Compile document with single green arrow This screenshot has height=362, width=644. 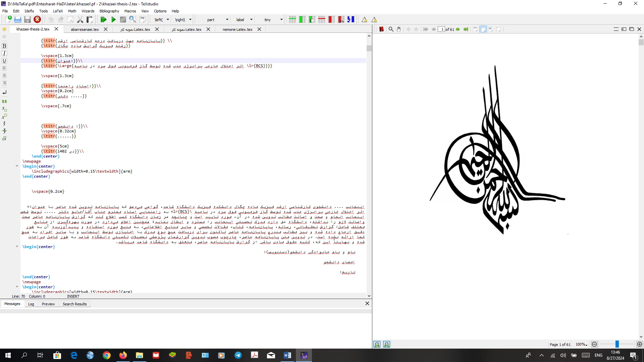[113, 19]
